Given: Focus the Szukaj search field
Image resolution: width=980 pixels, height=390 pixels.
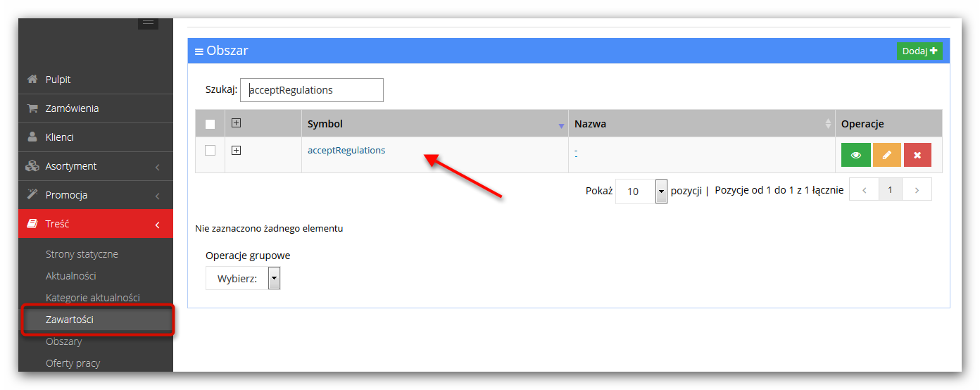Looking at the screenshot, I should (x=312, y=90).
